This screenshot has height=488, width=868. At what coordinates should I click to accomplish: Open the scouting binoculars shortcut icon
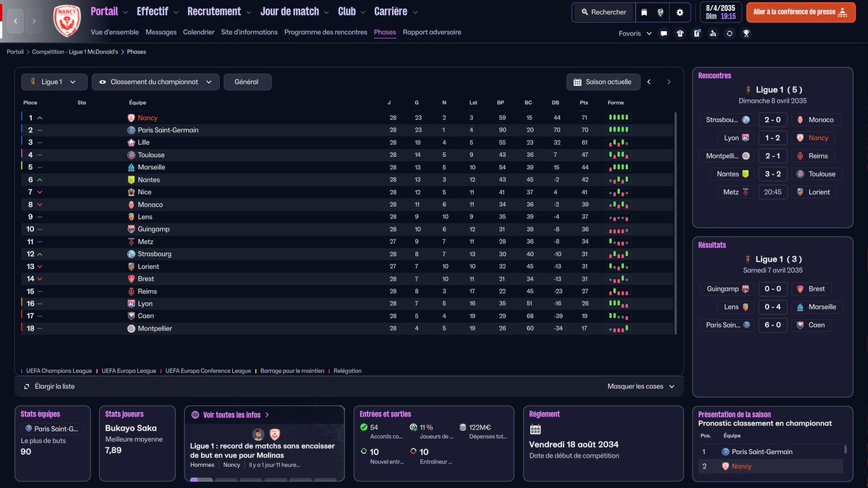coord(713,33)
